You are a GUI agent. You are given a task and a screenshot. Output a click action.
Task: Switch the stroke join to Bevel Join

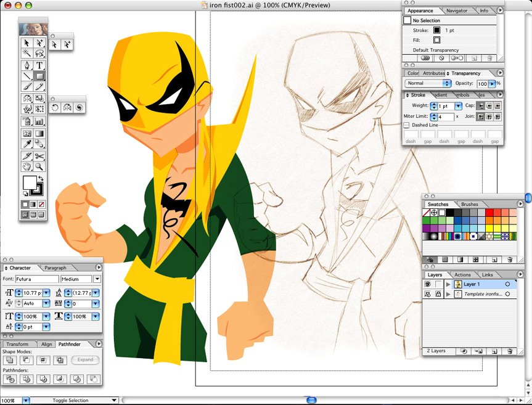pos(497,117)
